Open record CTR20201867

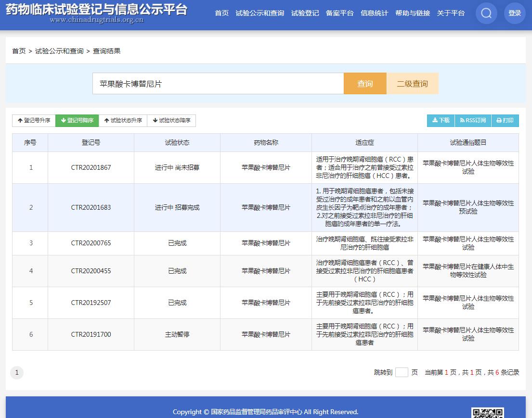[x=91, y=167]
